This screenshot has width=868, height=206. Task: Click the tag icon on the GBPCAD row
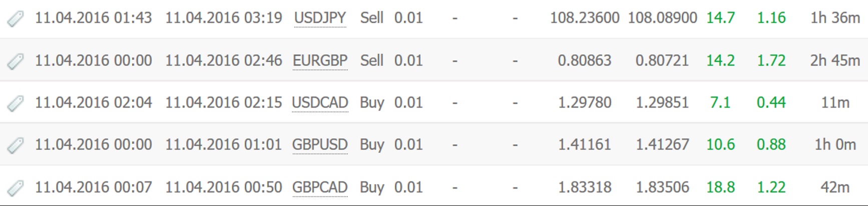[x=16, y=188]
